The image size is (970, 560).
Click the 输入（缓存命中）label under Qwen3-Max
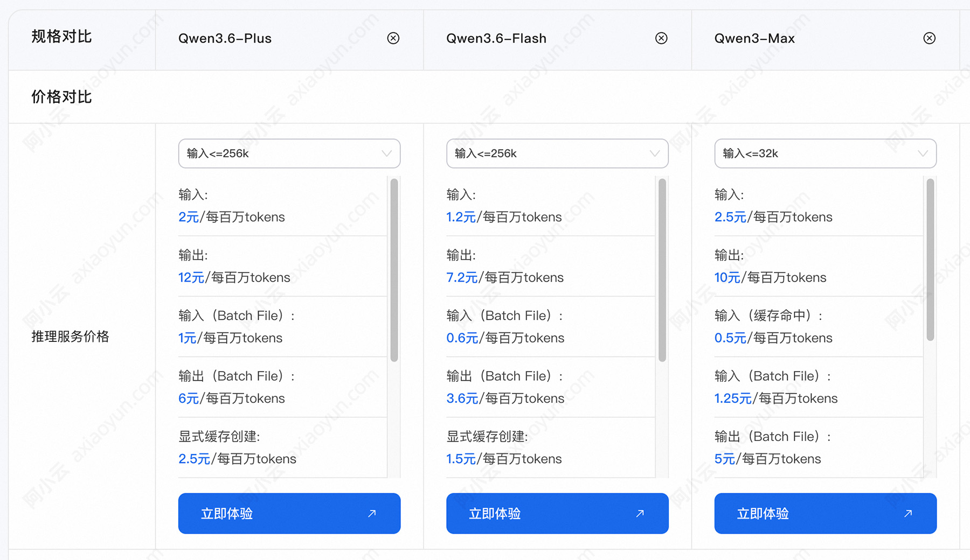[769, 316]
